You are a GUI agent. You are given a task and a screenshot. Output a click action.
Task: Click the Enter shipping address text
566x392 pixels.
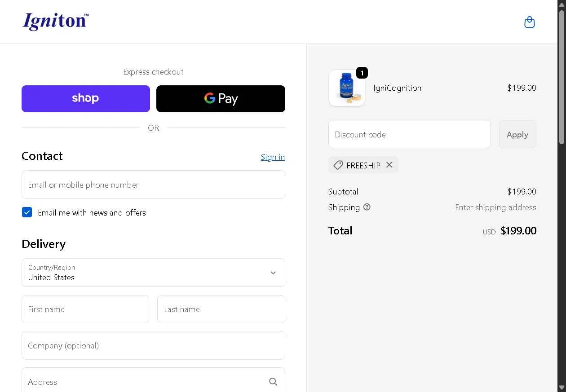coord(495,207)
